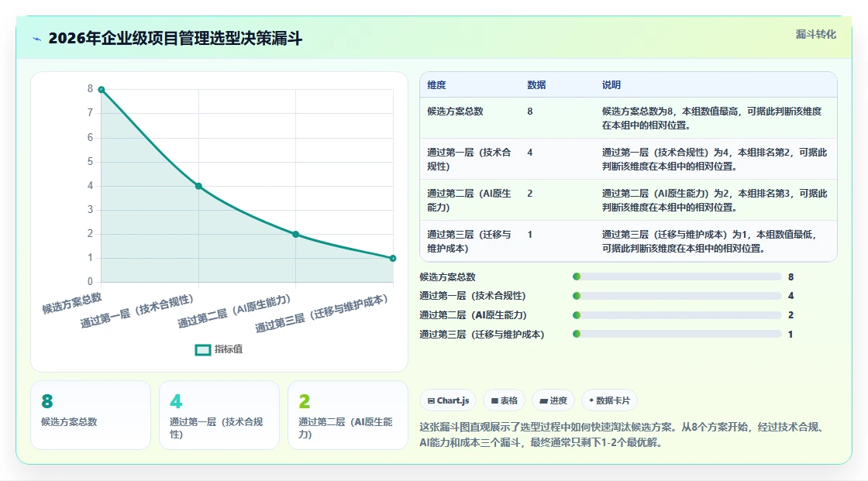This screenshot has width=868, height=481.
Task: Click the chart data point at value 1
Action: 393,258
